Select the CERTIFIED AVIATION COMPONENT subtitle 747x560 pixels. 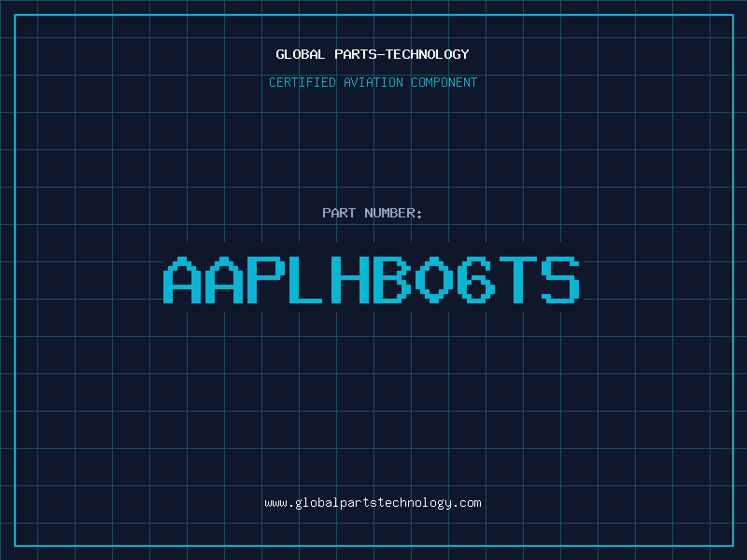coord(373,82)
